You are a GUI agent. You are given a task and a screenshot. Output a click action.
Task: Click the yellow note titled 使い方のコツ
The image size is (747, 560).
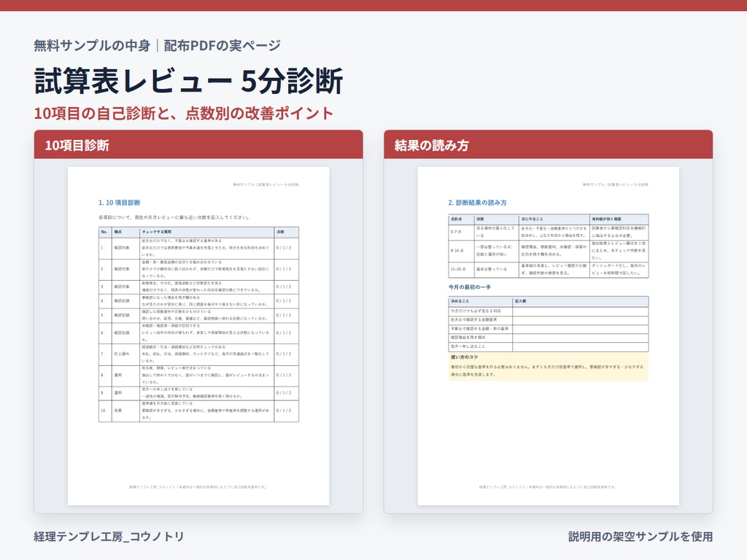(549, 367)
